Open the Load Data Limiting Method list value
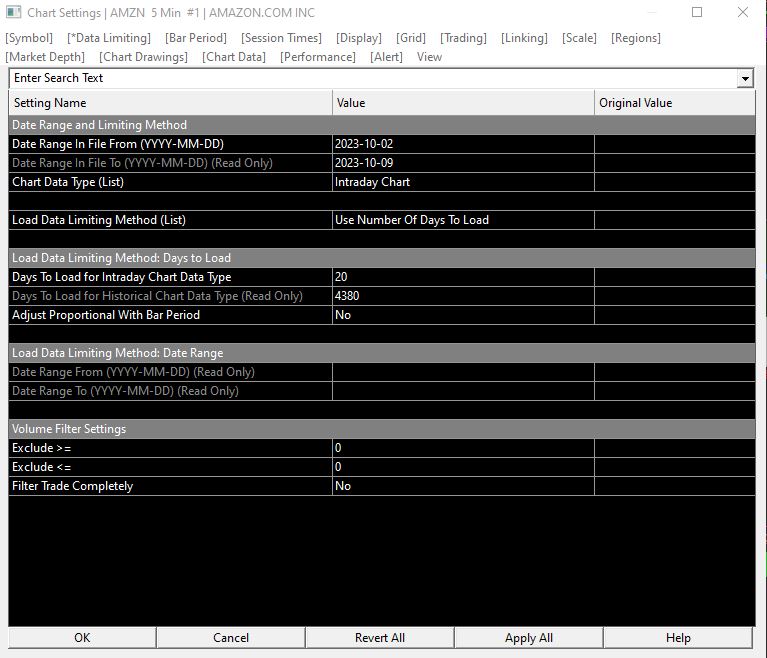 click(463, 220)
